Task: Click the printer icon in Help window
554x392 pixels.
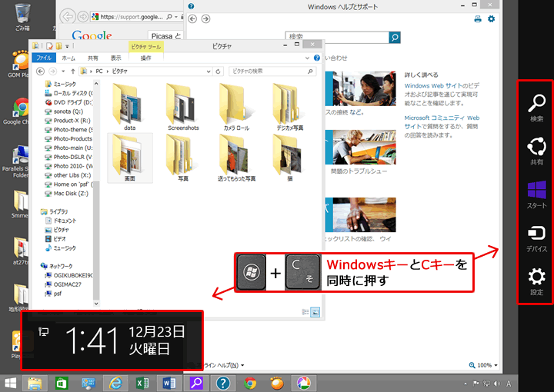Action: point(478,19)
